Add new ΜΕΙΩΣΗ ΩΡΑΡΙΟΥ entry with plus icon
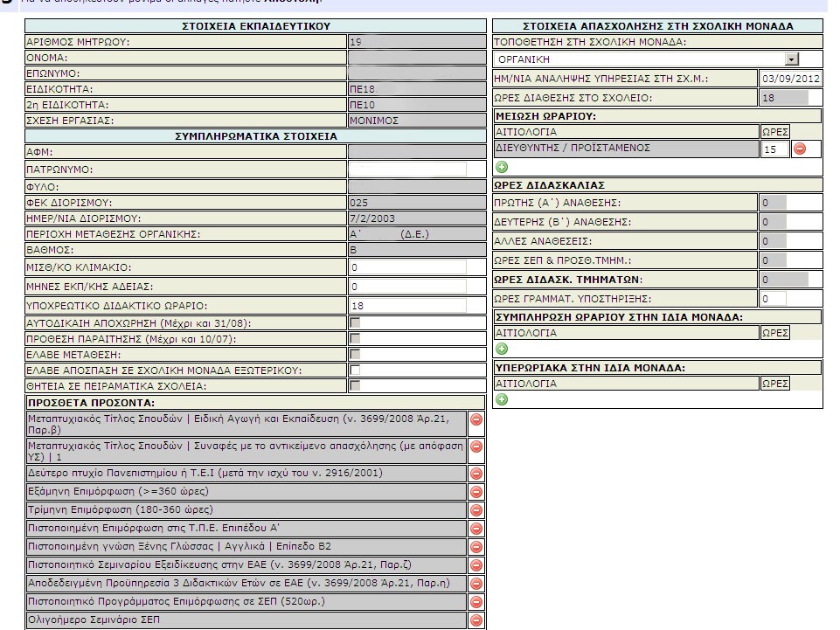 [502, 167]
